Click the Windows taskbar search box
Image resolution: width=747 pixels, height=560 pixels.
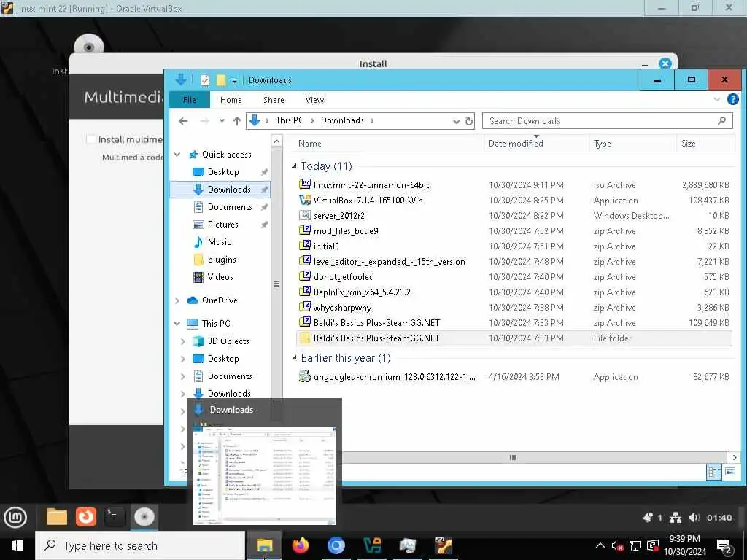pos(140,545)
